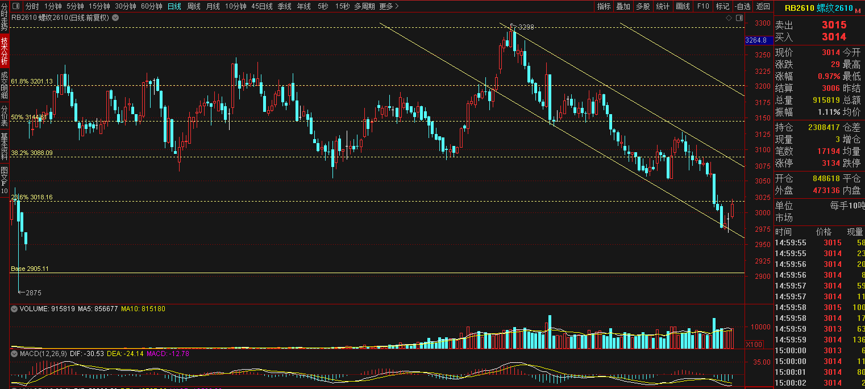Select the 15秒 period
Viewport: 865px width, 389px height.
343,7
